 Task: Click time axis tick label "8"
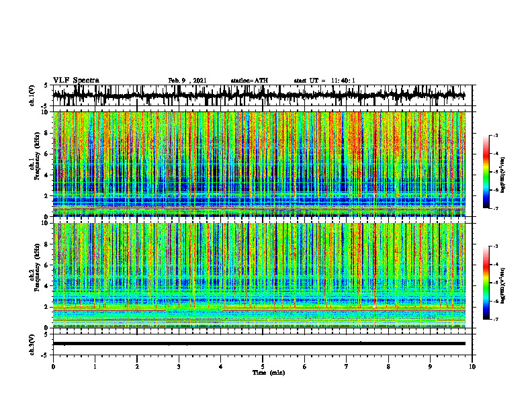388,367
